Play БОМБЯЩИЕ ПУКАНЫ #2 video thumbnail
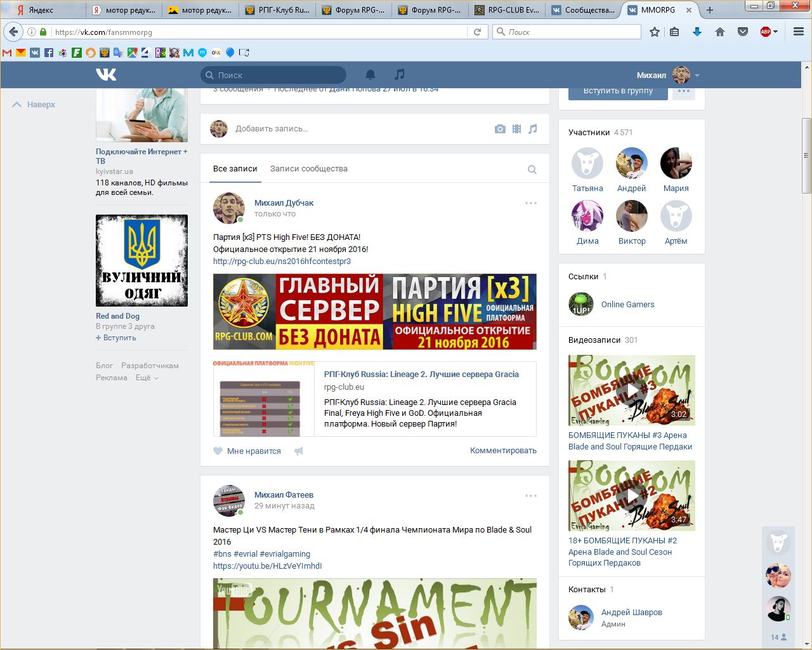 coord(632,496)
